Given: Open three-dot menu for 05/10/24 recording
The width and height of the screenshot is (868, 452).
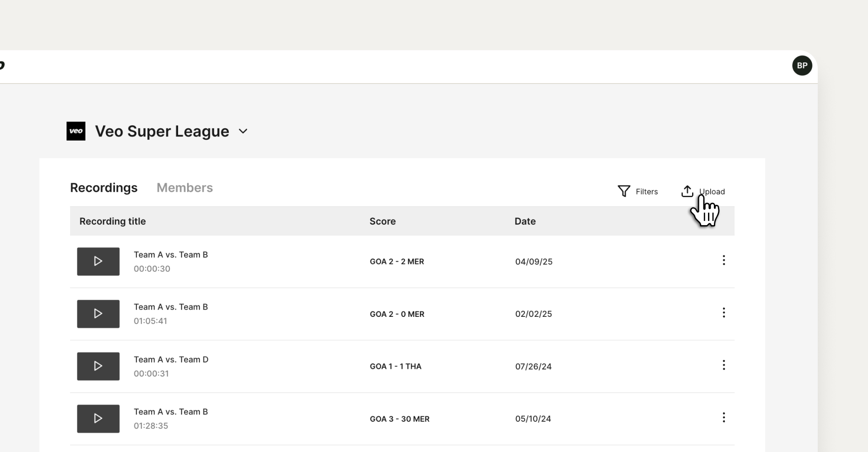Looking at the screenshot, I should pyautogui.click(x=723, y=418).
